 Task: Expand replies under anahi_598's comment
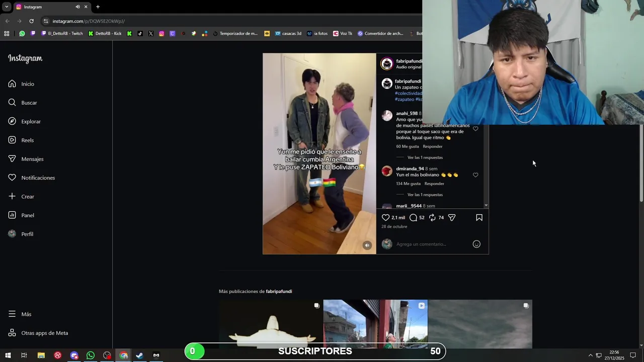point(425,157)
